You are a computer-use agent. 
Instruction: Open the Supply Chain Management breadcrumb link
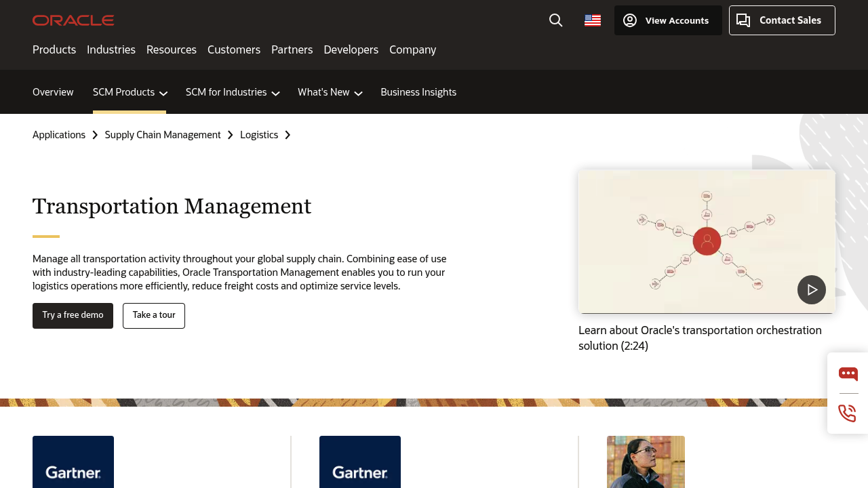[x=163, y=134]
